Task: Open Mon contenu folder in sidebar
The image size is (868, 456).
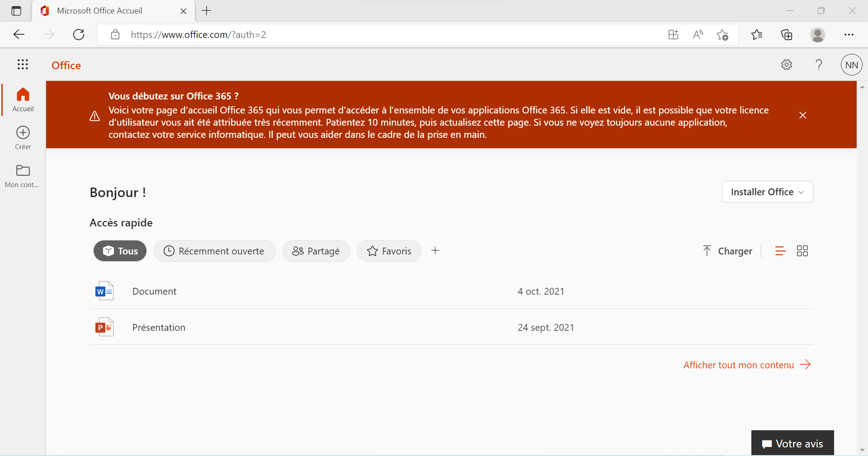Action: click(22, 176)
